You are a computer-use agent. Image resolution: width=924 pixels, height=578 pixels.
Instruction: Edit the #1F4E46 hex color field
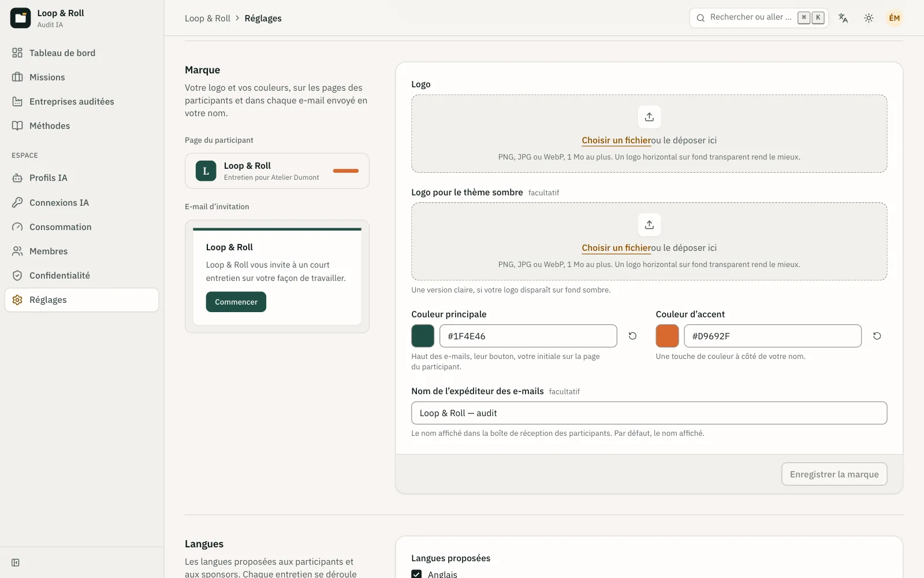click(528, 336)
